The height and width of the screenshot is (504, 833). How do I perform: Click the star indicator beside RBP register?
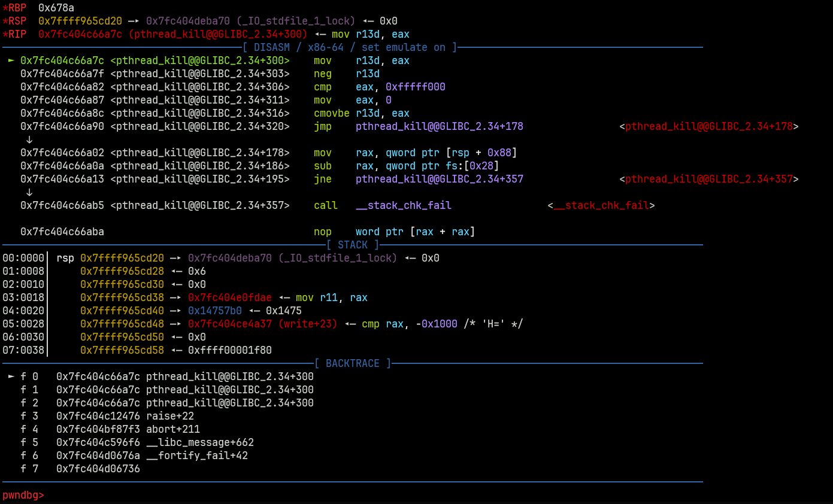[6, 8]
